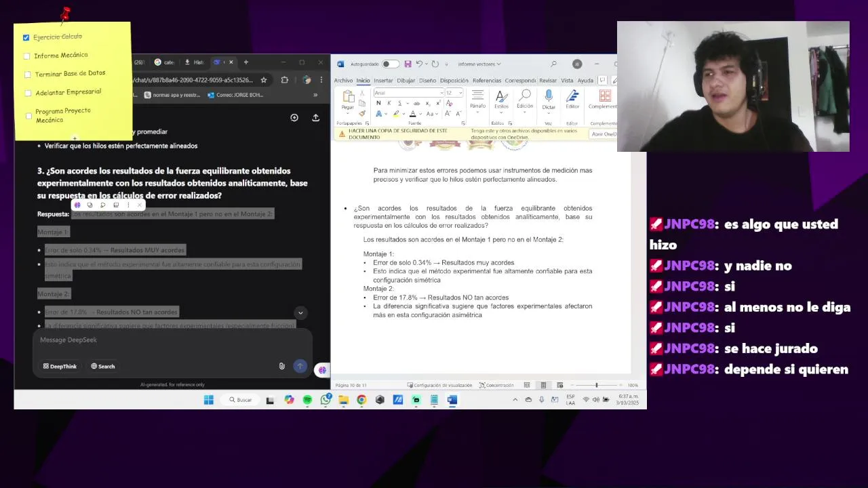Open the Windows Start menu
This screenshot has width=868, height=488.
209,400
